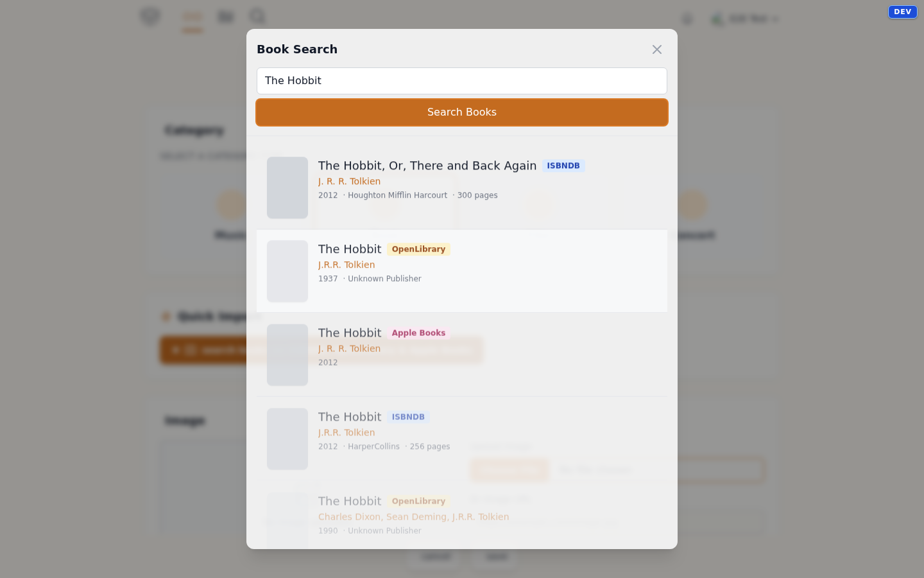Click the ISBNDB badge on first result
The image size is (924, 578).
pos(563,166)
